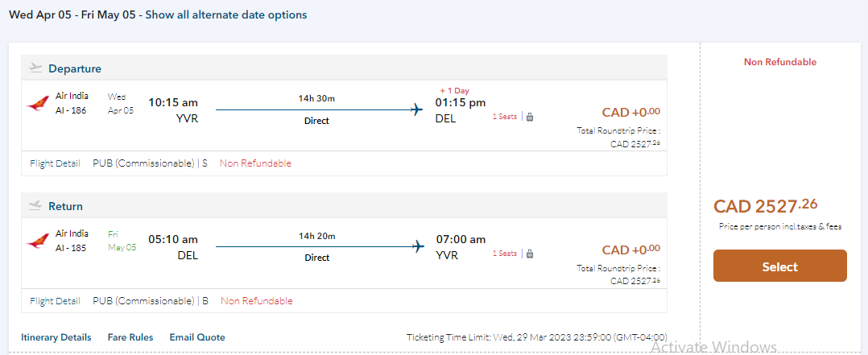
Task: Click baggage icon next to departure seats
Action: (530, 117)
